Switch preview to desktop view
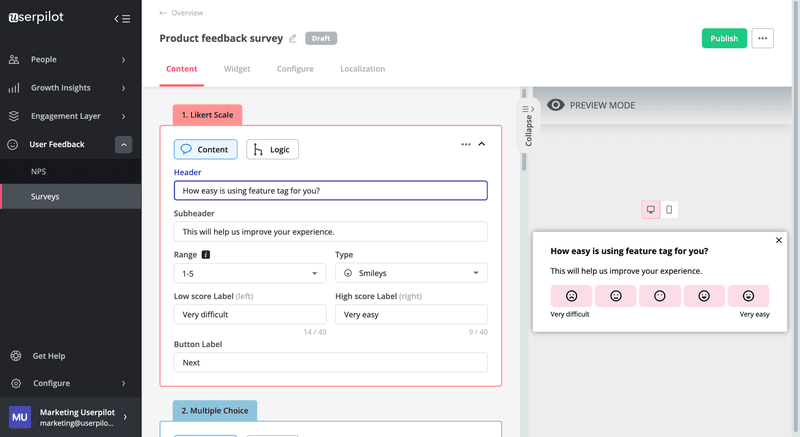This screenshot has width=800, height=437. 651,210
